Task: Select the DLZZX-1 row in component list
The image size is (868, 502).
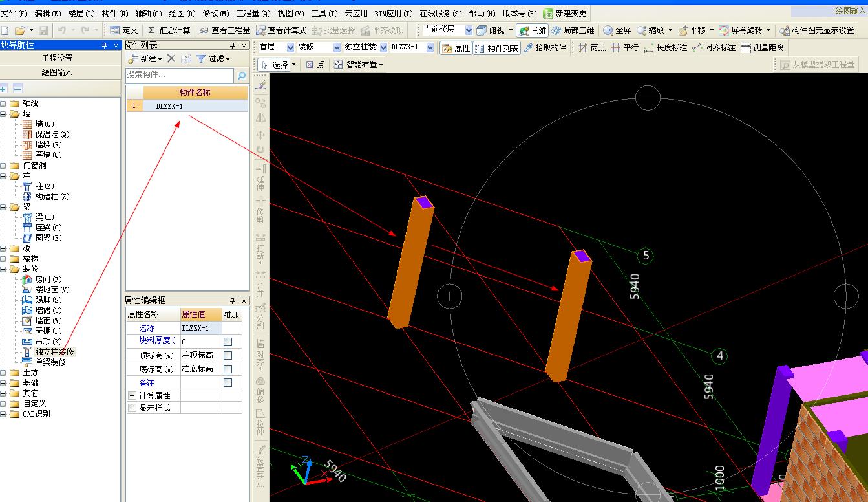Action: pyautogui.click(x=187, y=106)
